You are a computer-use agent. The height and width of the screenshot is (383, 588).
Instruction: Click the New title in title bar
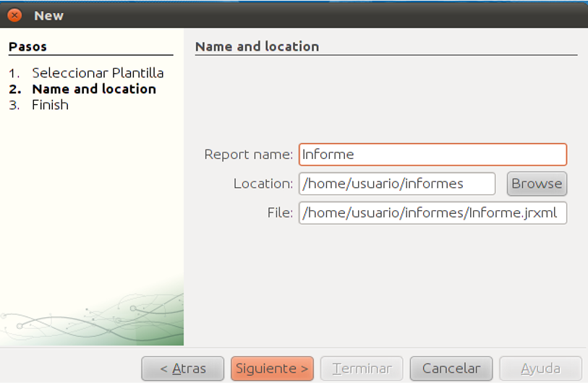[48, 16]
